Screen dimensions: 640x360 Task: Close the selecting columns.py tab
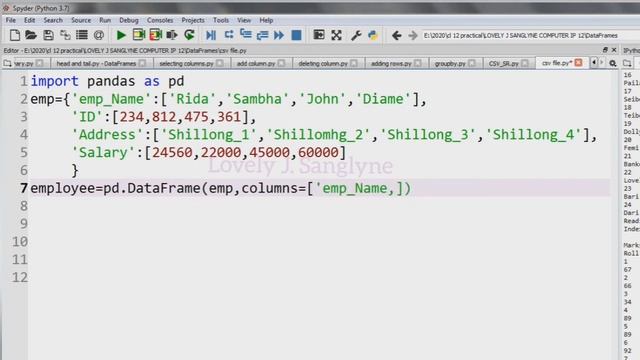(220, 63)
